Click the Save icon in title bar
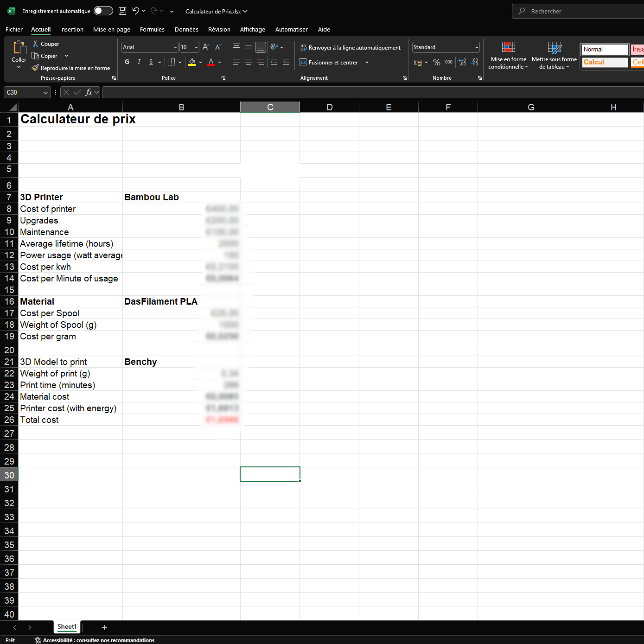 [x=122, y=11]
